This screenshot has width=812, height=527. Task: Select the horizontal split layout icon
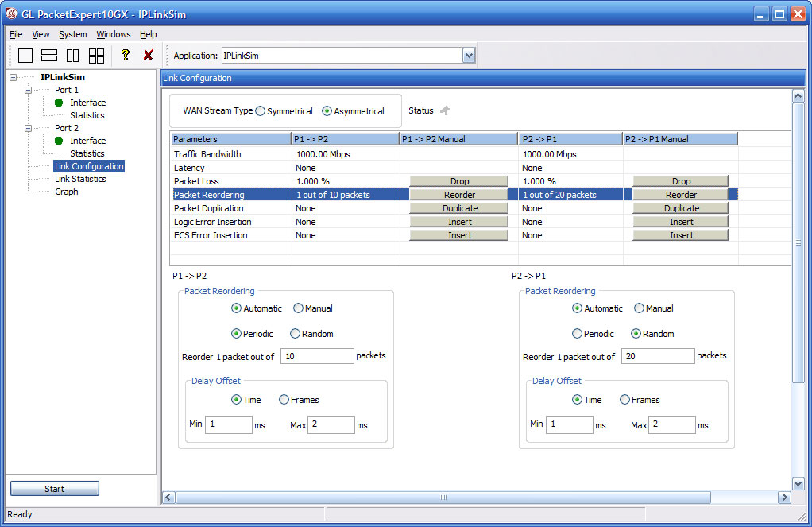pyautogui.click(x=49, y=56)
